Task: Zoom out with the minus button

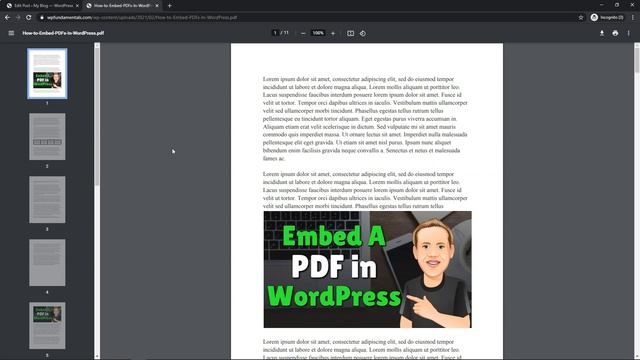Action: 303,33
